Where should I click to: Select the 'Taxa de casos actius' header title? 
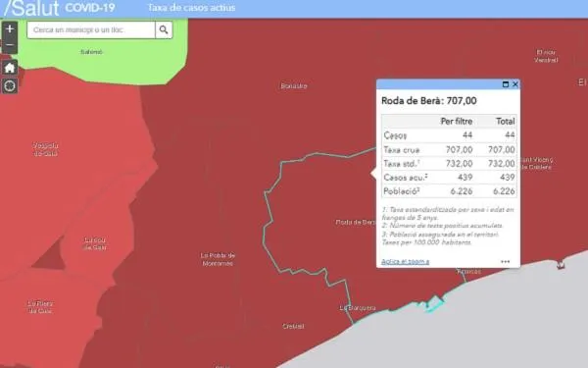[192, 8]
